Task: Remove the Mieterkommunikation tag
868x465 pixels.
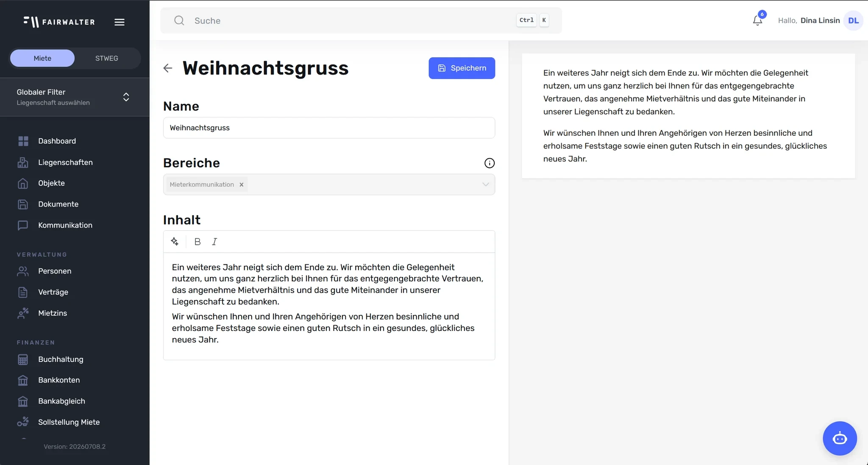Action: click(242, 185)
